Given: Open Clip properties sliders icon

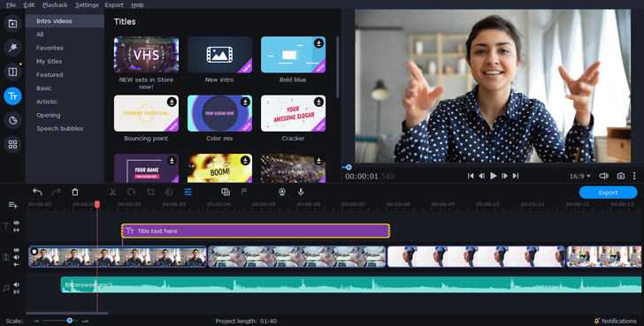Looking at the screenshot, I should click(188, 192).
